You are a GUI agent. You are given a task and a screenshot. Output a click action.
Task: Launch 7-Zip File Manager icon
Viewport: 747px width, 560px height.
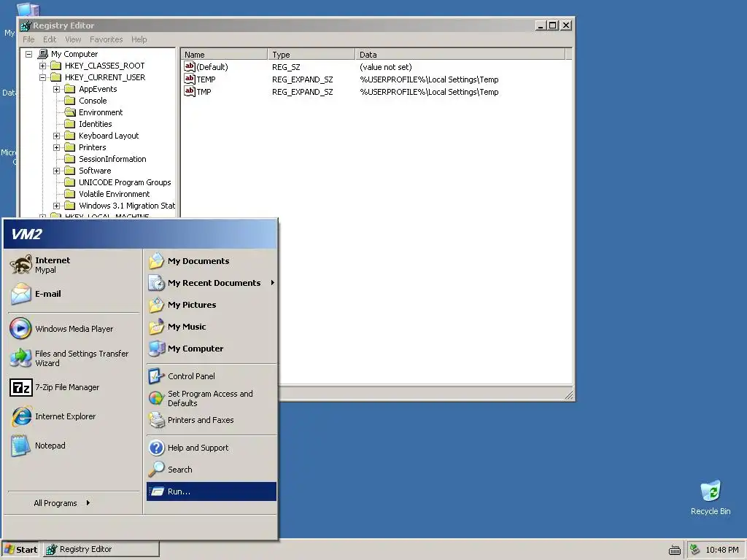21,388
